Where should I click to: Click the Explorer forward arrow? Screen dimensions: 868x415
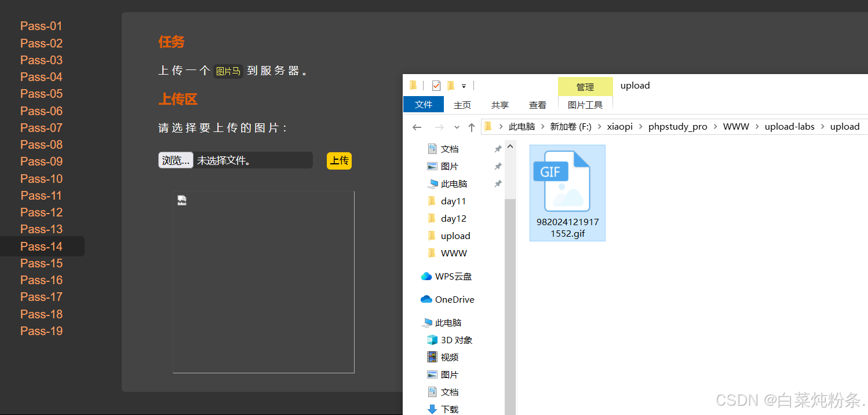[x=439, y=127]
